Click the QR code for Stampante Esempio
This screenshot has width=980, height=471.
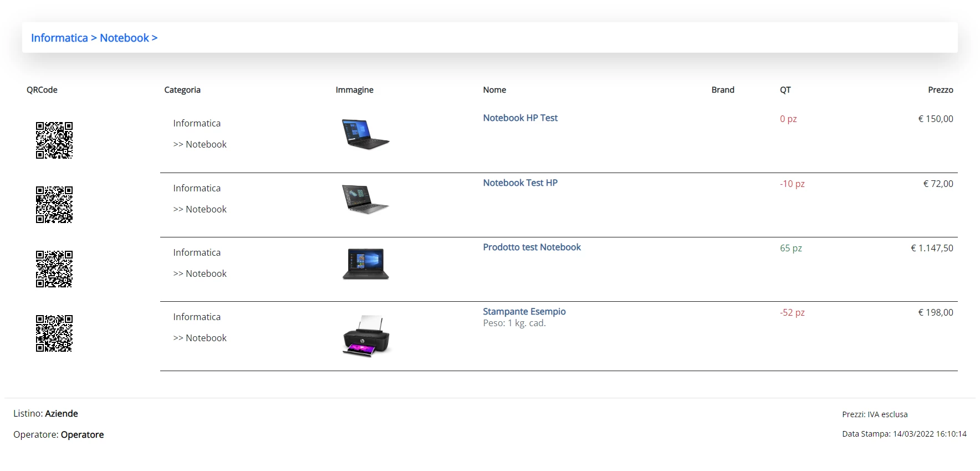click(54, 333)
